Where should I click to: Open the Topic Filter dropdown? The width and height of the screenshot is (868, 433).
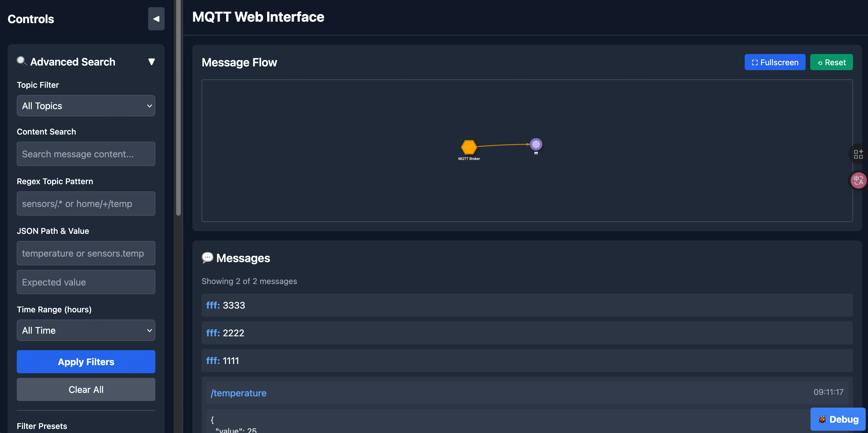[x=86, y=106]
